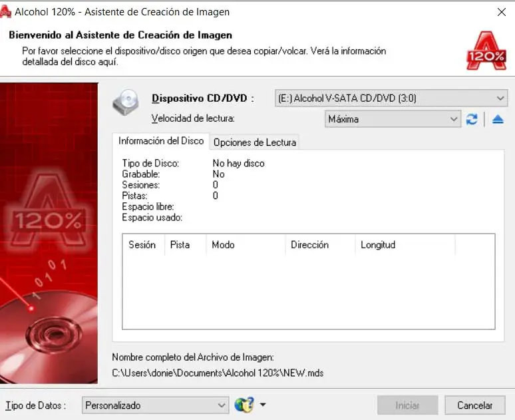Click the 'Pistas:' label

coord(134,196)
